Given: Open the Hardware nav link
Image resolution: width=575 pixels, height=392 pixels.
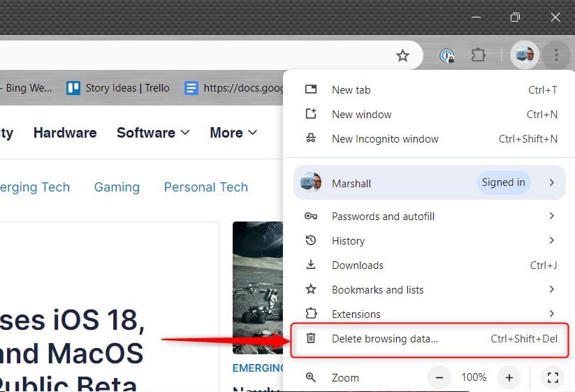Looking at the screenshot, I should [x=65, y=133].
